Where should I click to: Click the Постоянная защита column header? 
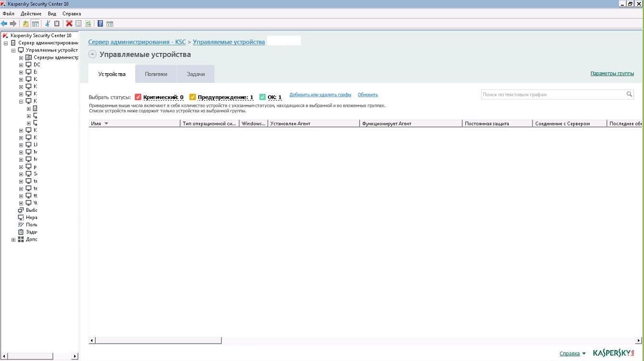(x=497, y=124)
